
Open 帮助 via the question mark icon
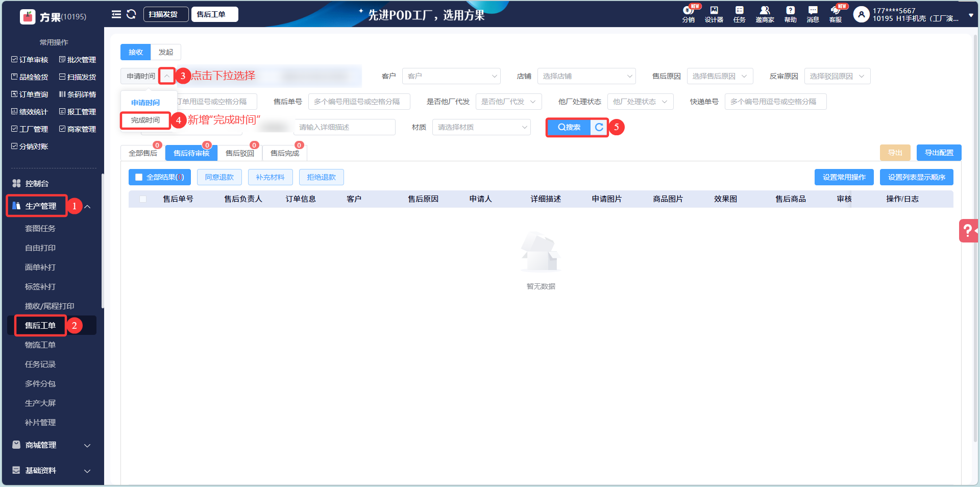click(x=790, y=14)
